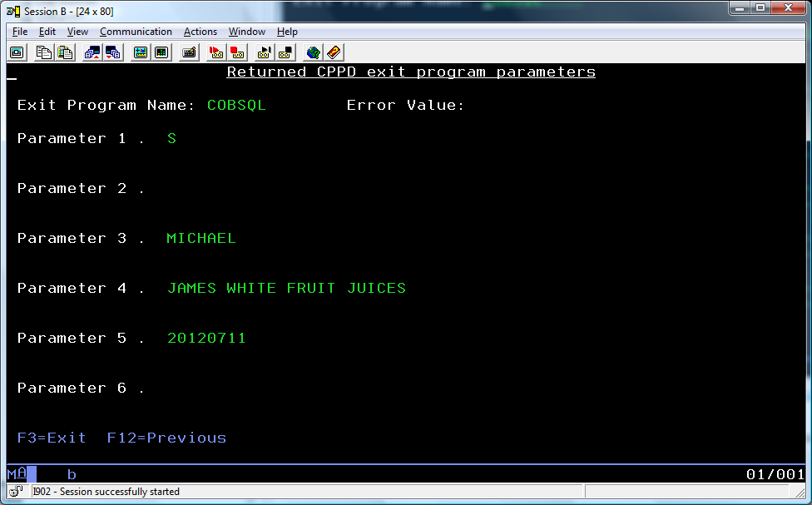The width and height of the screenshot is (812, 505).
Task: Open the File menu
Action: [x=20, y=32]
